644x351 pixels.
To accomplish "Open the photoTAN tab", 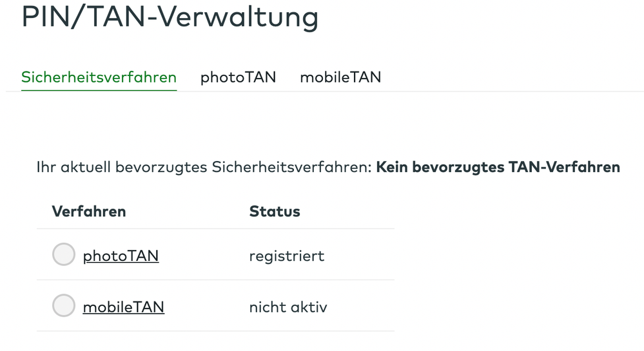I will tap(238, 77).
